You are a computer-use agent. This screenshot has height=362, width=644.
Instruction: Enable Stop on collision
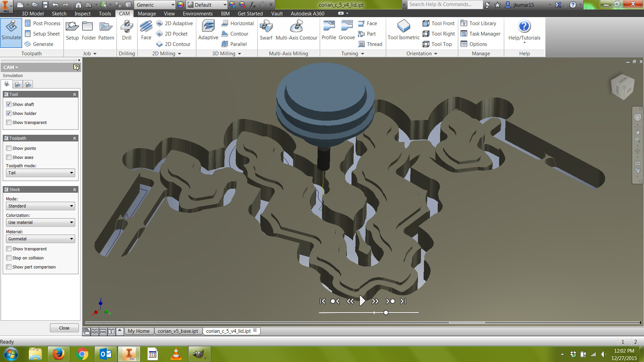(9, 258)
